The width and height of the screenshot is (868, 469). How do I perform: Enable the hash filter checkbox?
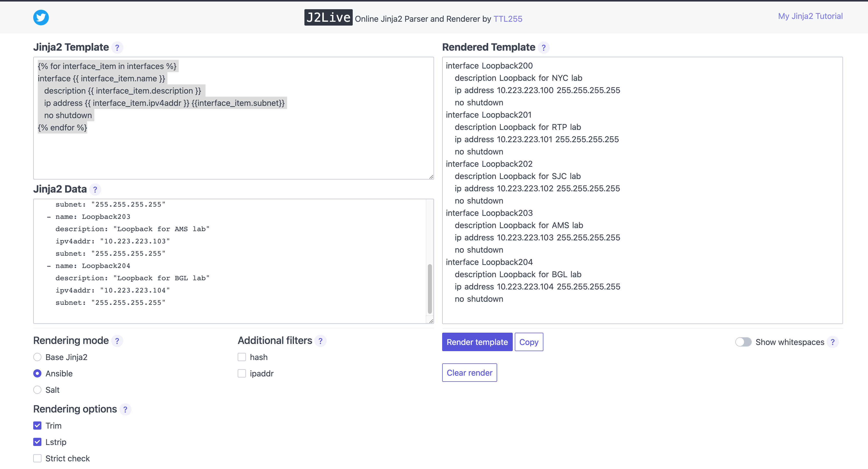(242, 357)
